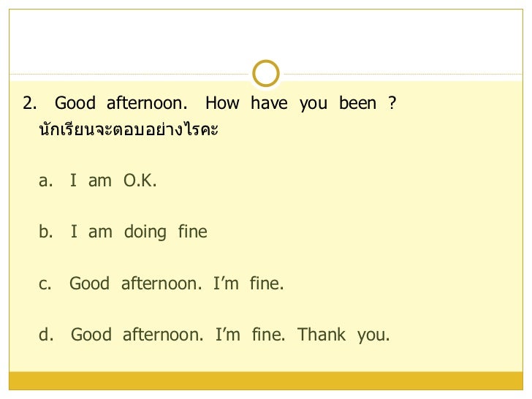Viewport: 532px width, 399px height.
Task: Click the empty white title area
Action: (x=266, y=37)
